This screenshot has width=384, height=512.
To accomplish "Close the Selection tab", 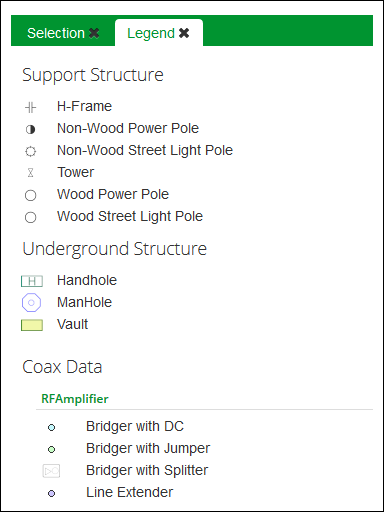I will coord(94,33).
